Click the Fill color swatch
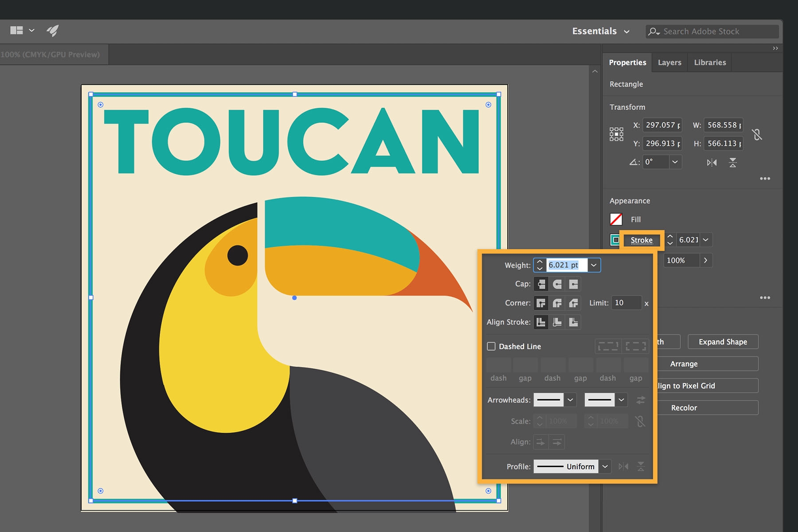Image resolution: width=798 pixels, height=532 pixels. [x=616, y=219]
